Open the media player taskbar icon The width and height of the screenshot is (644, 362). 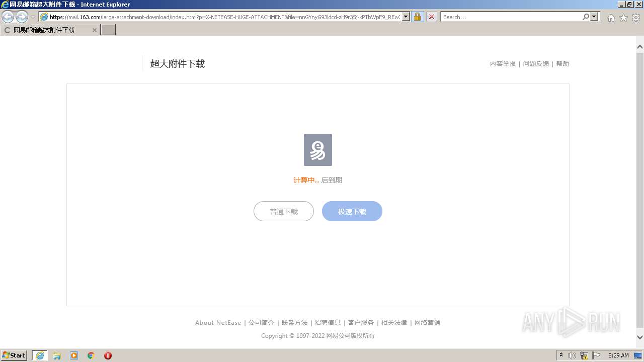pos(74,355)
